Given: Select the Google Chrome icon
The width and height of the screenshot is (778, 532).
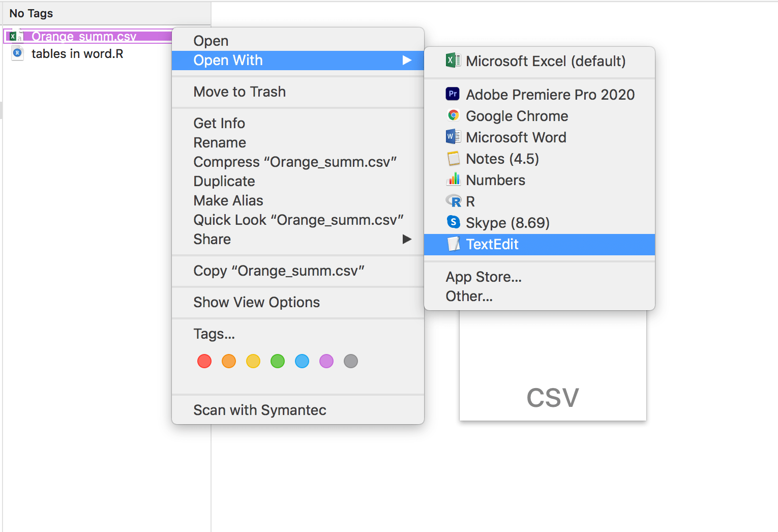Looking at the screenshot, I should coord(452,115).
